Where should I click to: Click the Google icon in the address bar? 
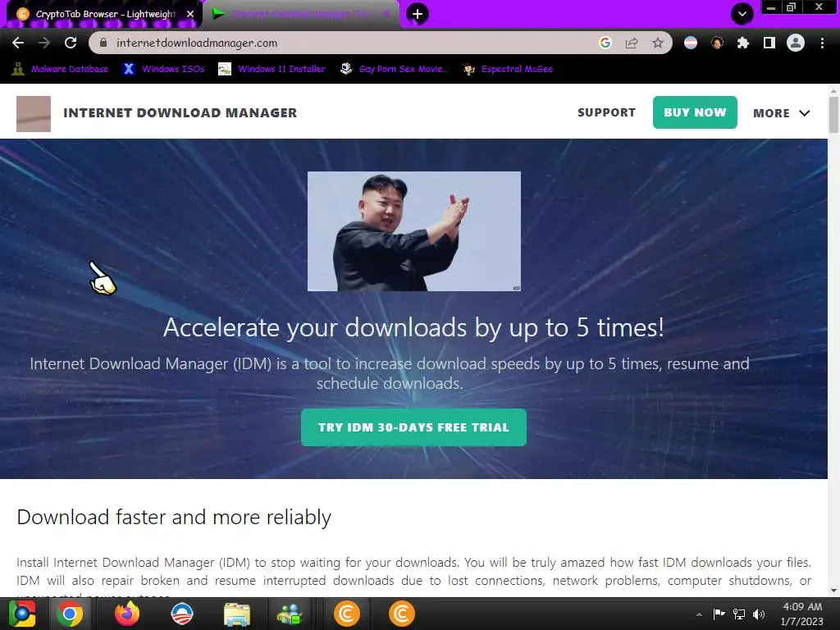pos(605,43)
